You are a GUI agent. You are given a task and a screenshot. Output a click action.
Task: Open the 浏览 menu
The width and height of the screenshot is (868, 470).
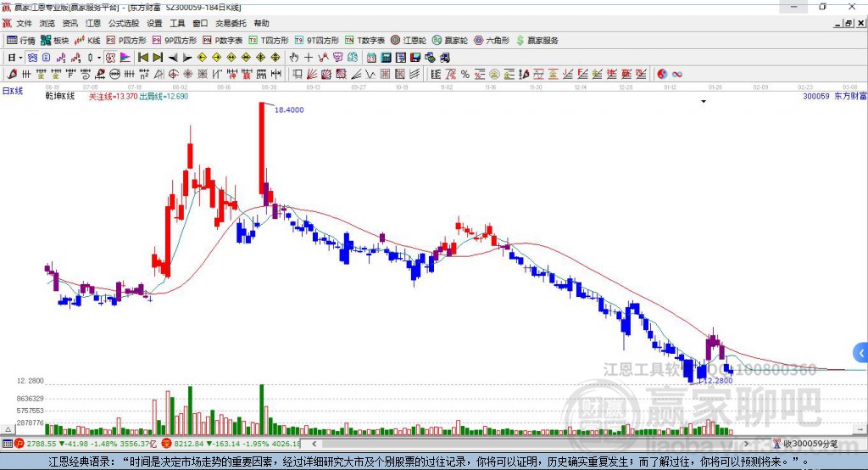[47, 23]
